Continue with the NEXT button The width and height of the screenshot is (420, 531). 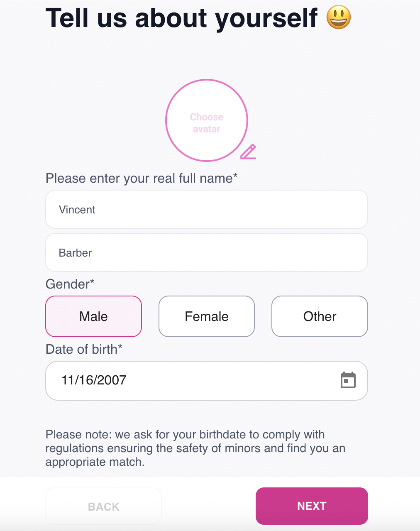(312, 506)
